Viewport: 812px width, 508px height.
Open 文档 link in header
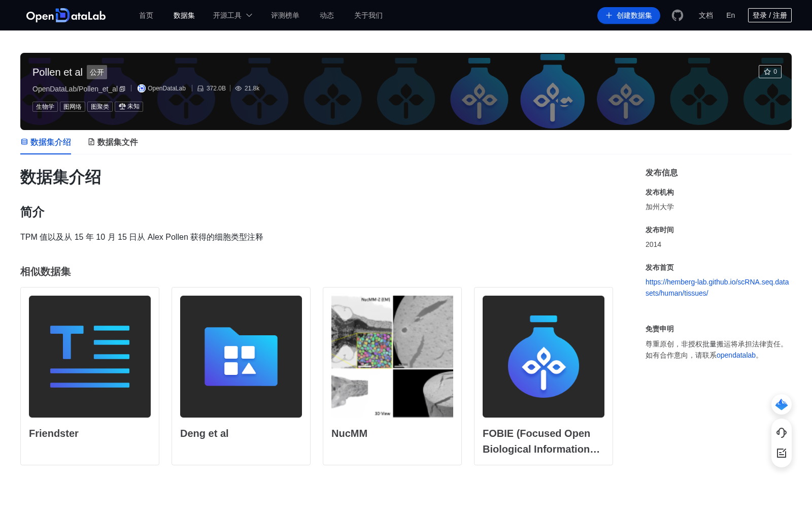[x=706, y=15]
